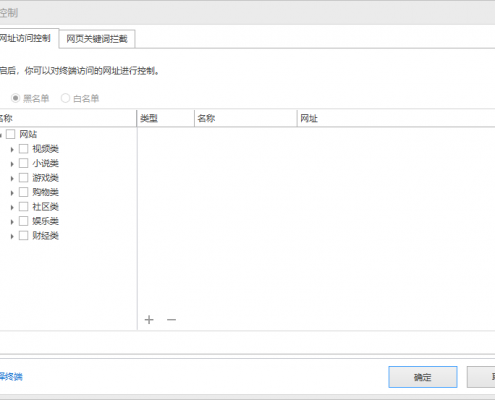The width and height of the screenshot is (495, 400).
Task: Click the minus icon to remove entry
Action: 171,320
